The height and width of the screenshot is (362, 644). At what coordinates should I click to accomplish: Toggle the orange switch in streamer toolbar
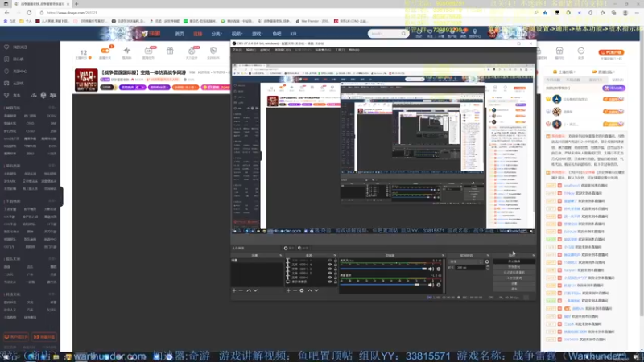click(x=105, y=51)
